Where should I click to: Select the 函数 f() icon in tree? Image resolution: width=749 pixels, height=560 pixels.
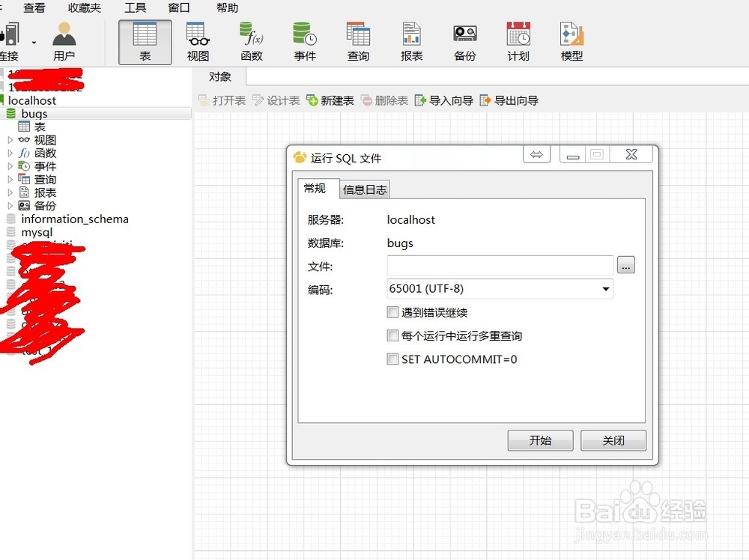24,153
